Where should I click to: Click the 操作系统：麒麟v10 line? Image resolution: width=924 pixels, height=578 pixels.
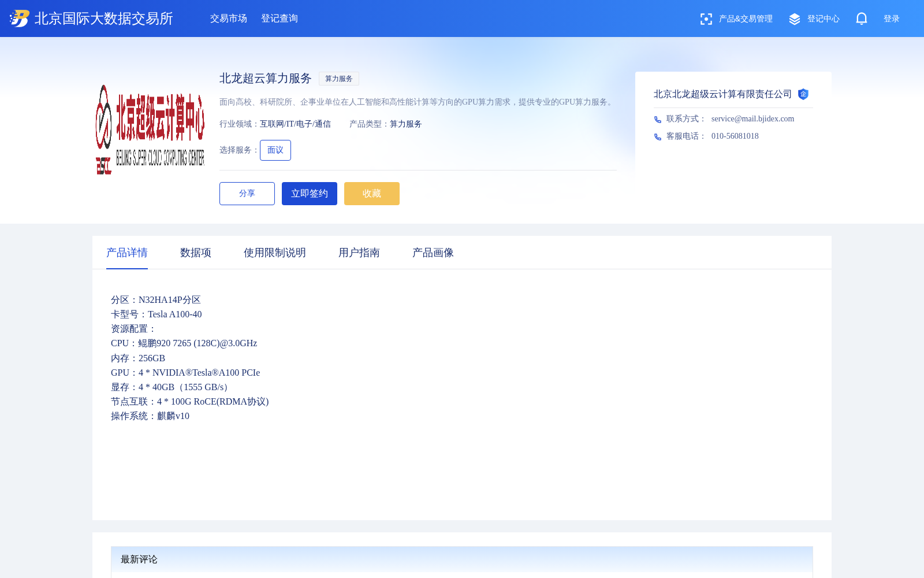pyautogui.click(x=150, y=416)
